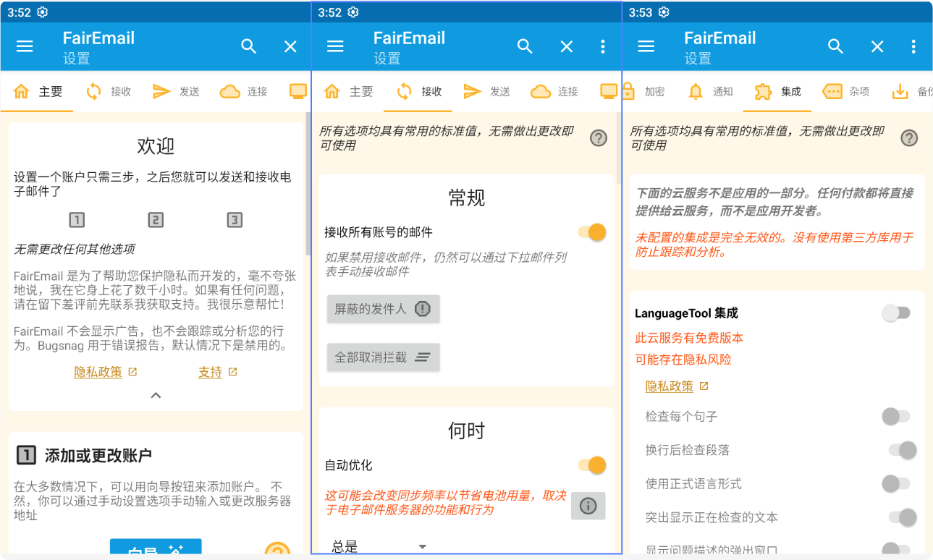Select 接收 tab in left screen

click(109, 92)
